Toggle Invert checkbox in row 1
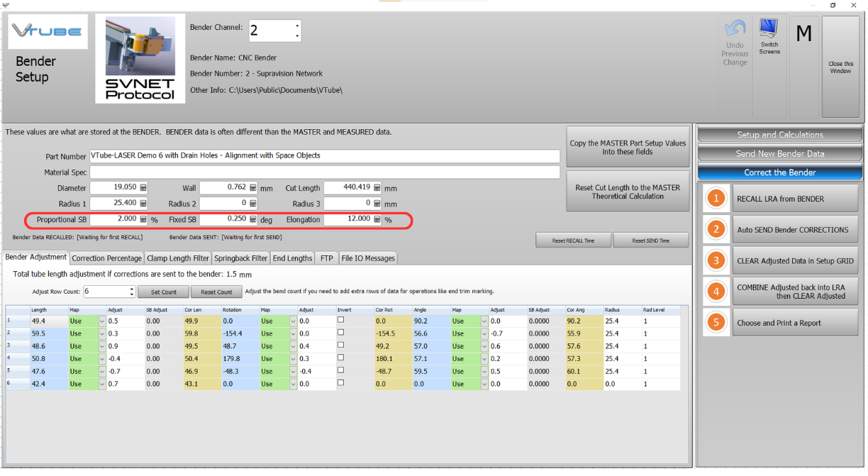868x476 pixels. point(341,321)
